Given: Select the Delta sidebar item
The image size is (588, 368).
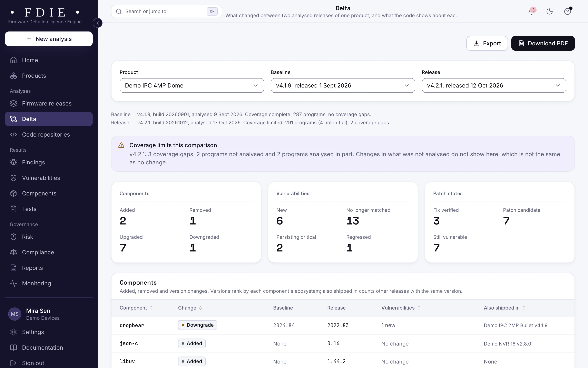Looking at the screenshot, I should click(49, 119).
